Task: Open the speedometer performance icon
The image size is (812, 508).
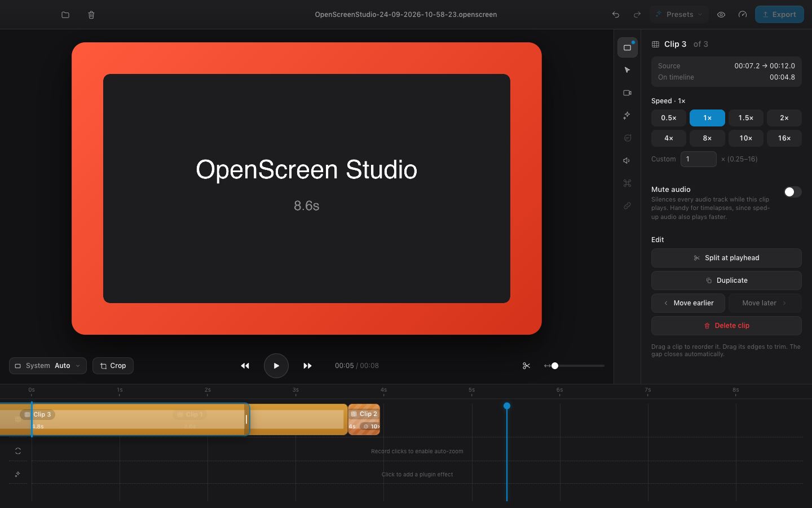Action: click(x=743, y=15)
